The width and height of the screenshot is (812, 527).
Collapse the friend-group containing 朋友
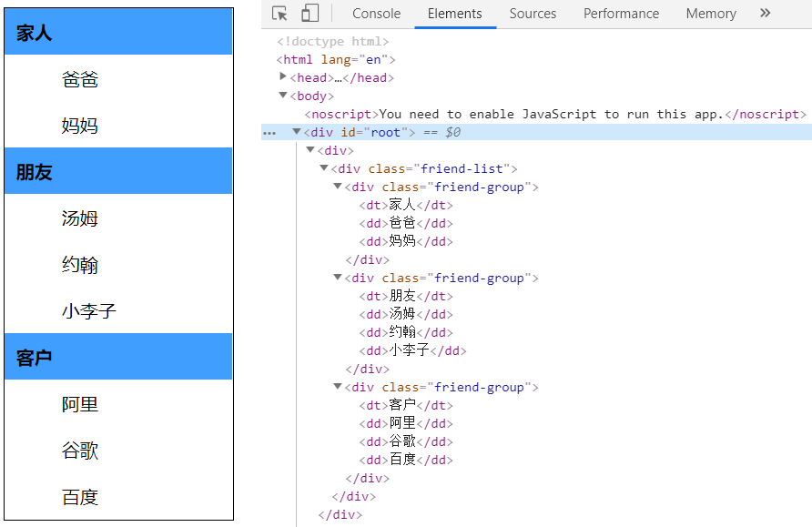[x=338, y=277]
